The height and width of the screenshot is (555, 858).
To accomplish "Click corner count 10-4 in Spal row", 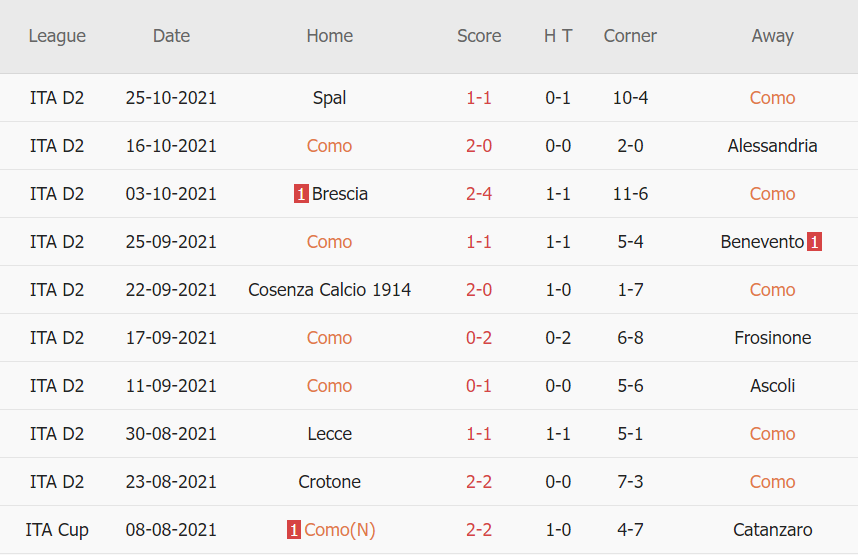I will (630, 98).
